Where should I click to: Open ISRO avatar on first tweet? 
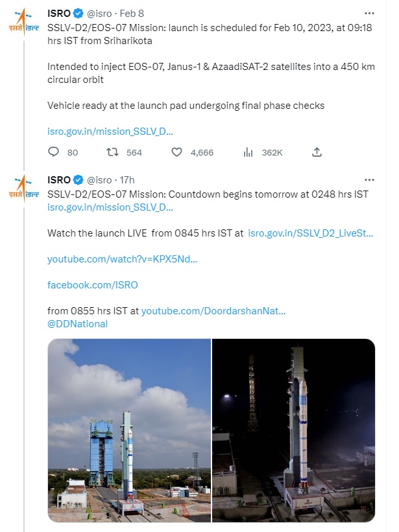[23, 23]
